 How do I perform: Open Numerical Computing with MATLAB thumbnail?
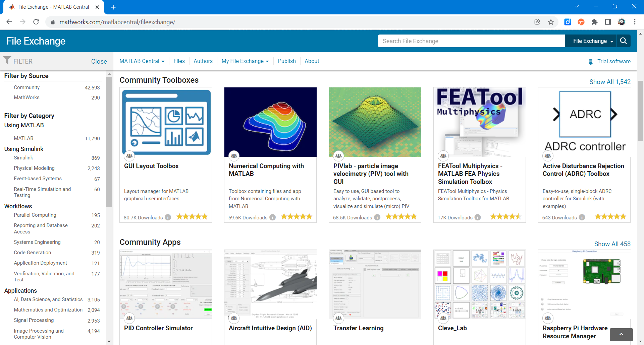(270, 122)
